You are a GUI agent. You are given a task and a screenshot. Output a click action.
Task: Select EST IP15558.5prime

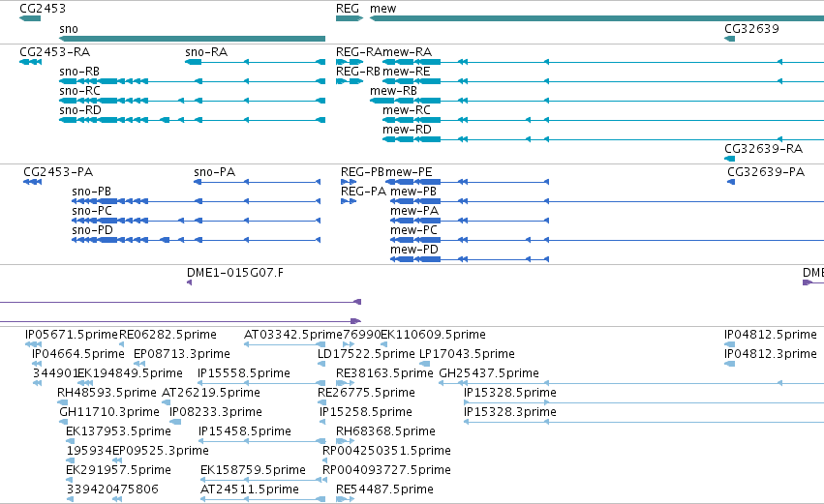pyautogui.click(x=244, y=373)
